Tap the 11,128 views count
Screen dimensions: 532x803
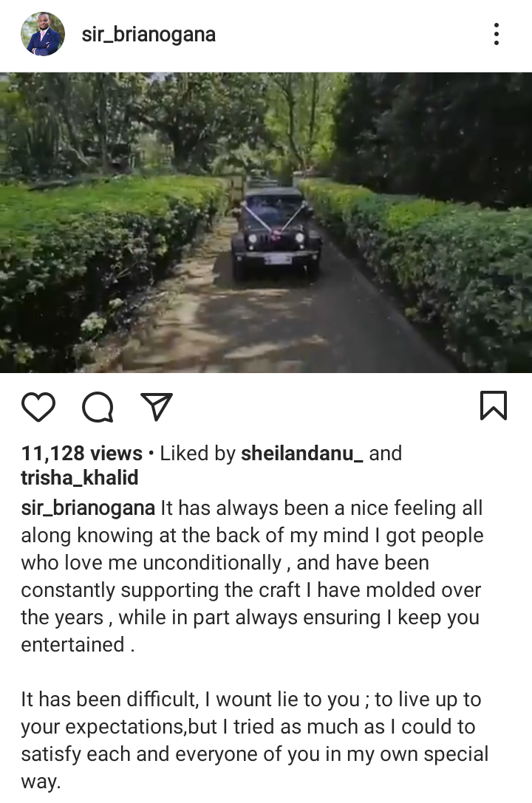point(82,454)
